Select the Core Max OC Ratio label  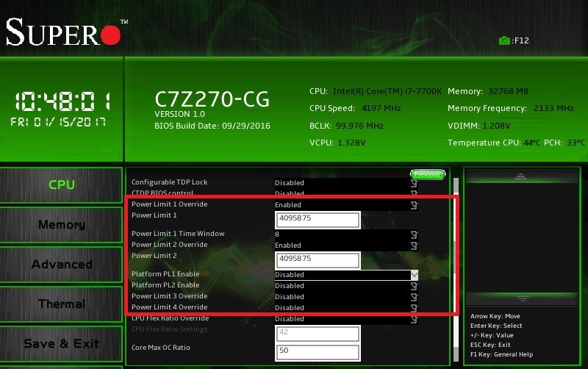161,348
